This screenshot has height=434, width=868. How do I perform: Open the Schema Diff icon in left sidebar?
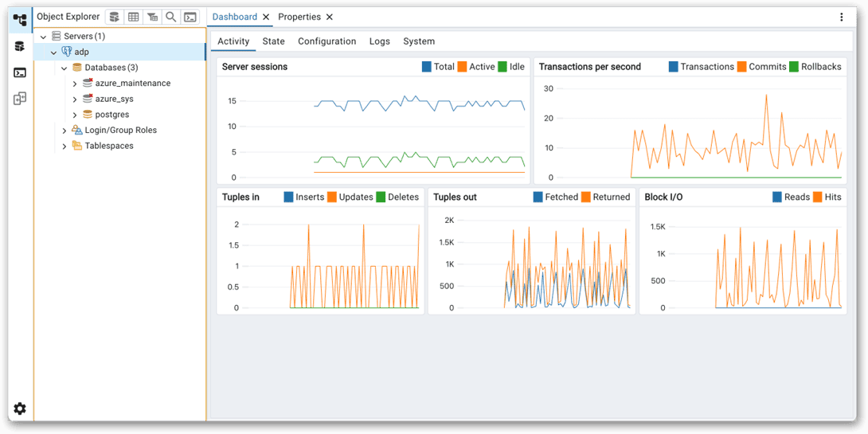coord(20,99)
